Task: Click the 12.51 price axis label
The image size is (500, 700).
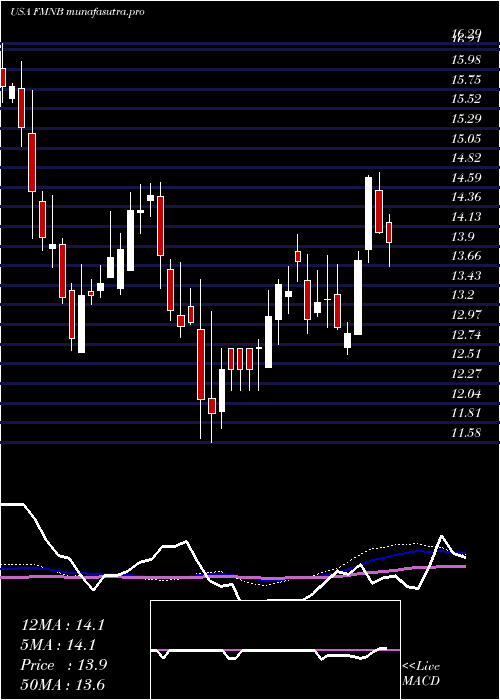Action: click(x=466, y=354)
